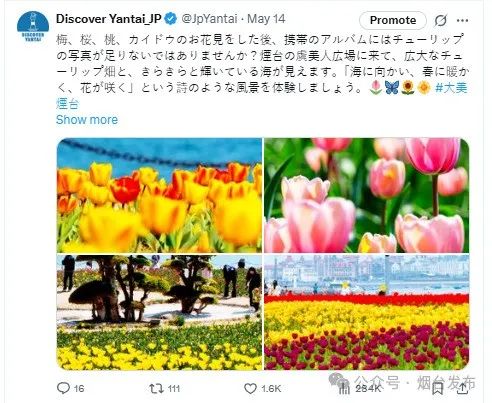Like the post with heart icon
Viewport: 492px width, 403px height.
pyautogui.click(x=250, y=388)
